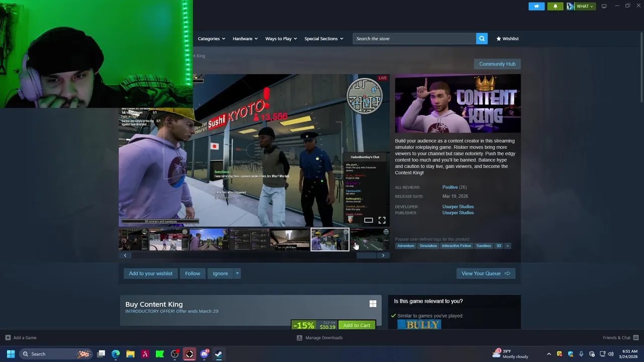Viewport: 644px width, 362px height.
Task: Toggle theater mode on the screenshot viewer
Action: (368, 220)
